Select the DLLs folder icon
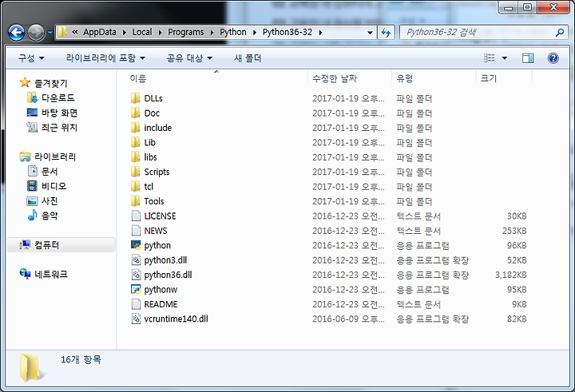Image resolution: width=575 pixels, height=392 pixels. [x=136, y=98]
